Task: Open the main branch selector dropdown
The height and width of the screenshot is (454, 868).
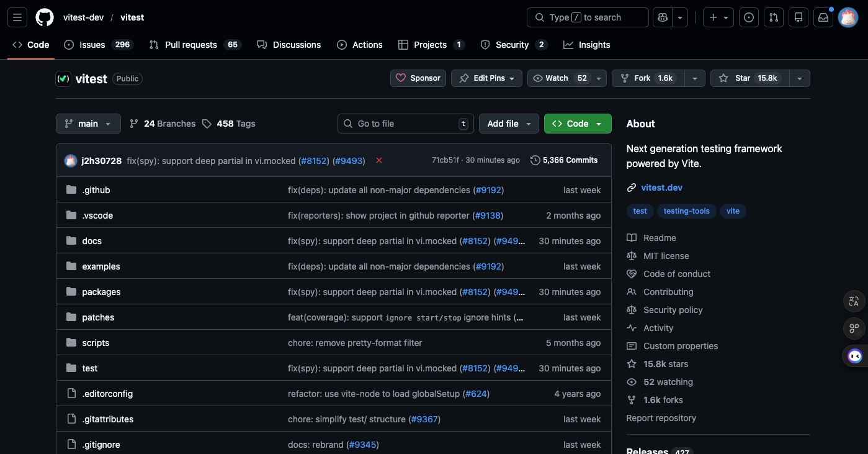Action: 87,124
